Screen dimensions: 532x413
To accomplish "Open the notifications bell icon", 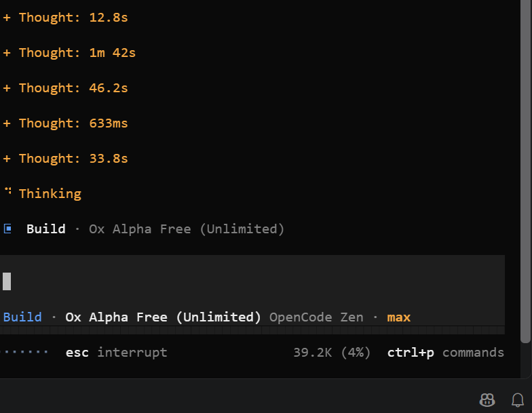I will tap(517, 400).
